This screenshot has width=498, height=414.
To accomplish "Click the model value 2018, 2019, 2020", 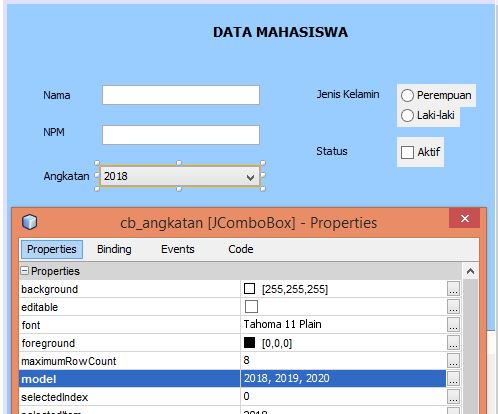I will point(287,378).
